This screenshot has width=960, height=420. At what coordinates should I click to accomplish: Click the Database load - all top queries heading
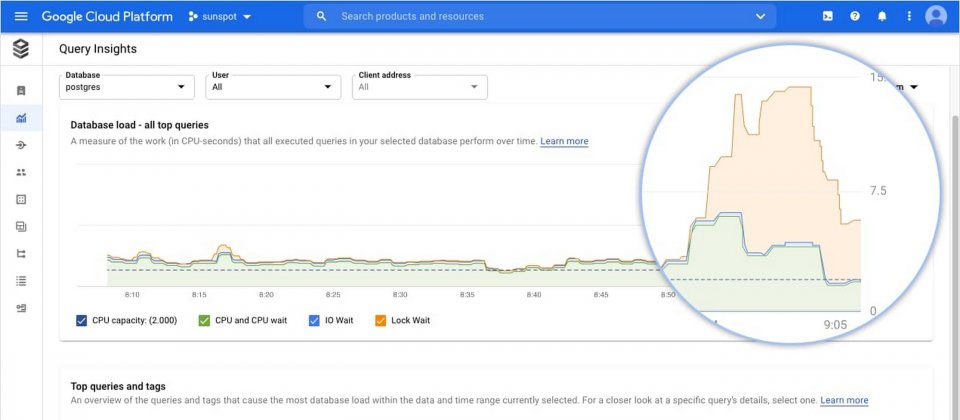click(x=140, y=125)
